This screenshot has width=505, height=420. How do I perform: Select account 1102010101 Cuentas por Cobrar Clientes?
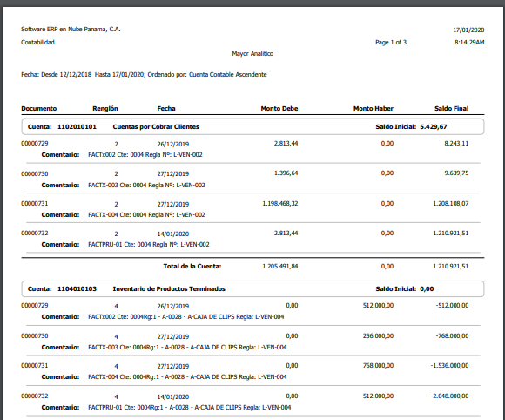pos(252,126)
